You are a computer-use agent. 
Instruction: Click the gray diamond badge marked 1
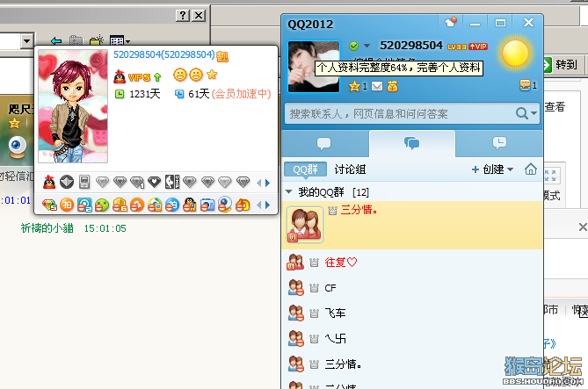137,183
